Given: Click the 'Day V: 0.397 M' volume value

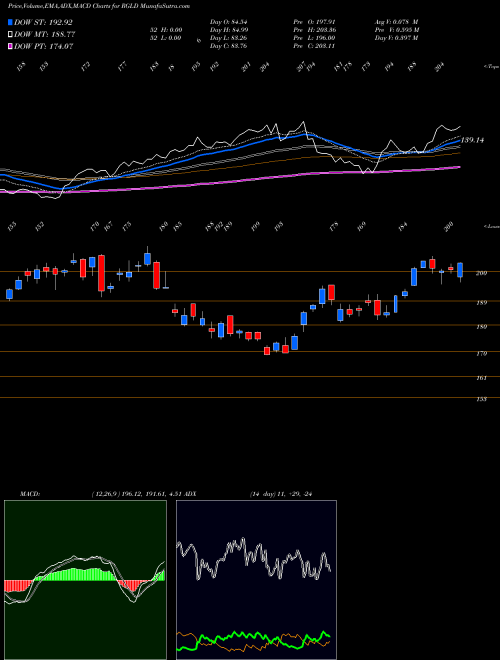Looking at the screenshot, I should point(396,38).
